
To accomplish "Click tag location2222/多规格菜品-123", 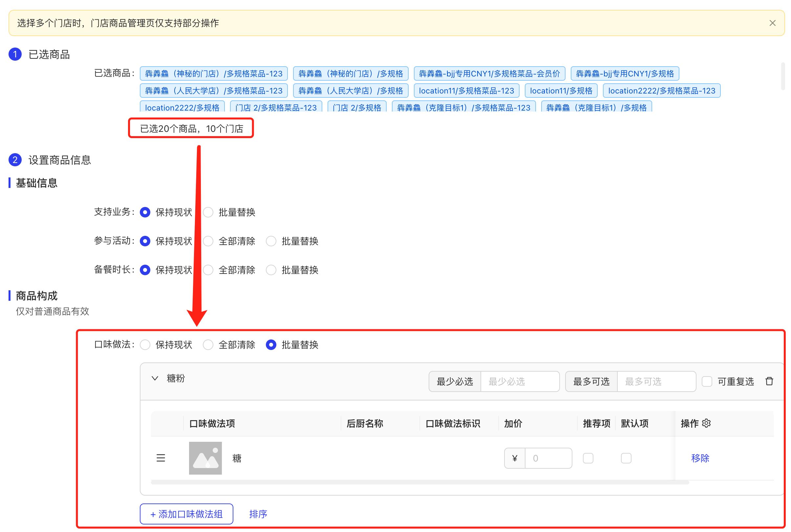I will [x=661, y=91].
